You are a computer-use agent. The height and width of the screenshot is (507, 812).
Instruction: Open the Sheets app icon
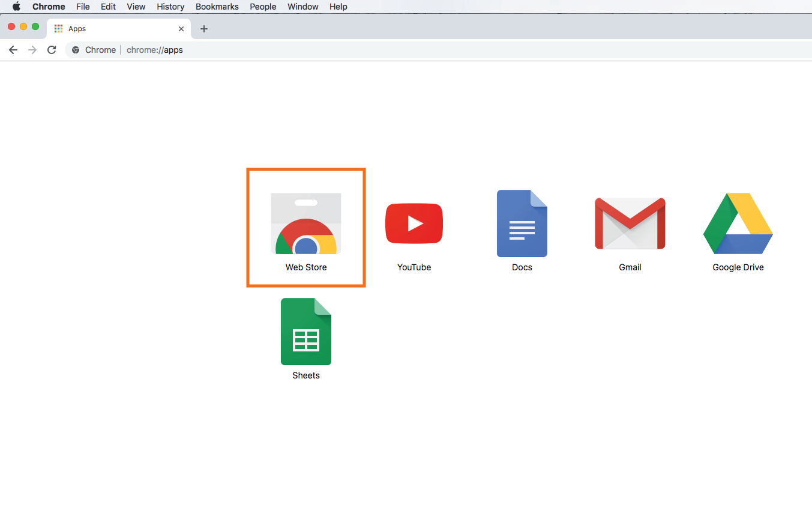(306, 332)
